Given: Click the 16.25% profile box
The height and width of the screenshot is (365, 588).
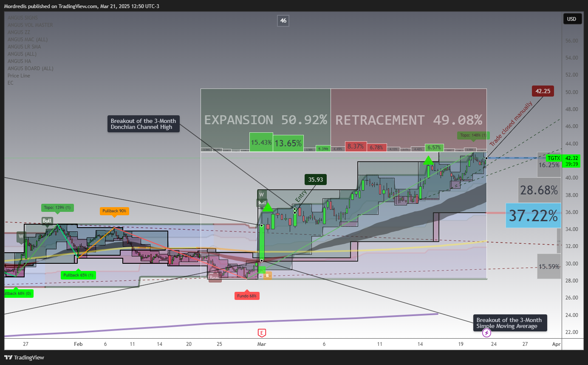Looking at the screenshot, I should [x=549, y=165].
